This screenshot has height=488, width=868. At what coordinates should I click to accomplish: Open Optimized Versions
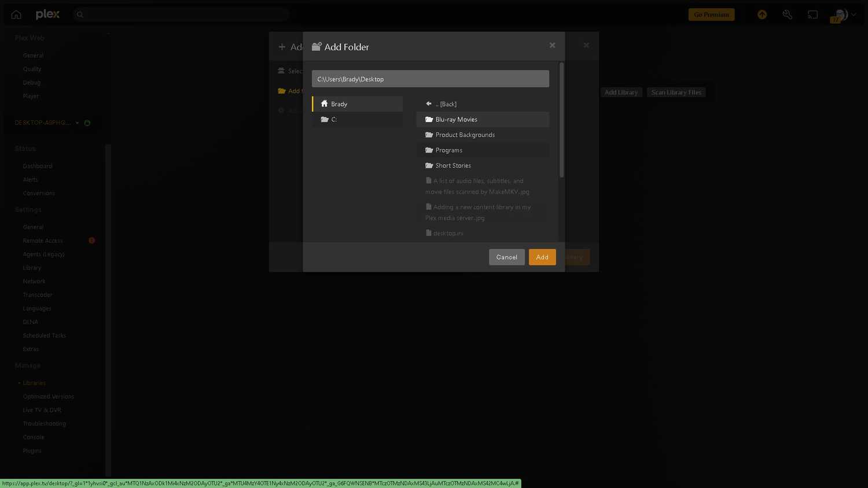click(x=49, y=397)
